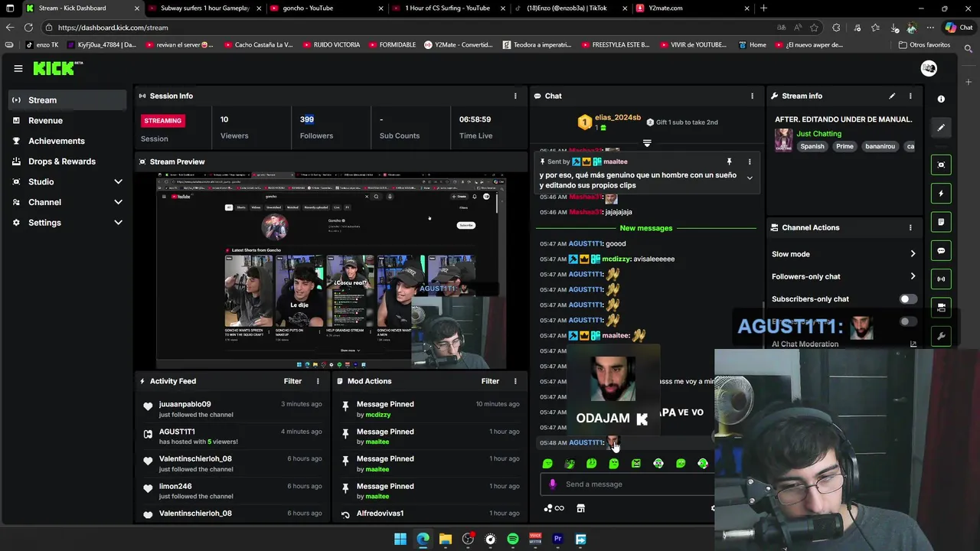The image size is (980, 551).
Task: Click the info icon in right sidebar
Action: coord(941,99)
